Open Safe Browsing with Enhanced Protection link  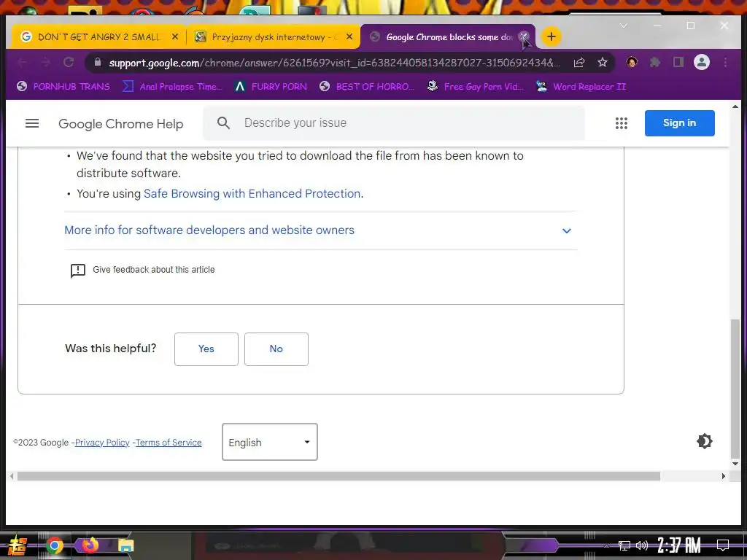(252, 194)
